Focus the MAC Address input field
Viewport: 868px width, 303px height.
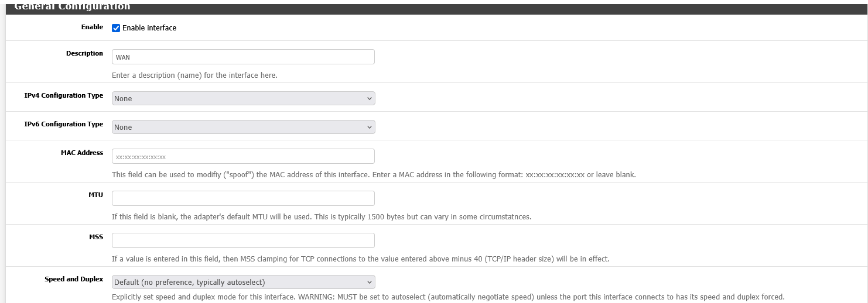pyautogui.click(x=243, y=156)
